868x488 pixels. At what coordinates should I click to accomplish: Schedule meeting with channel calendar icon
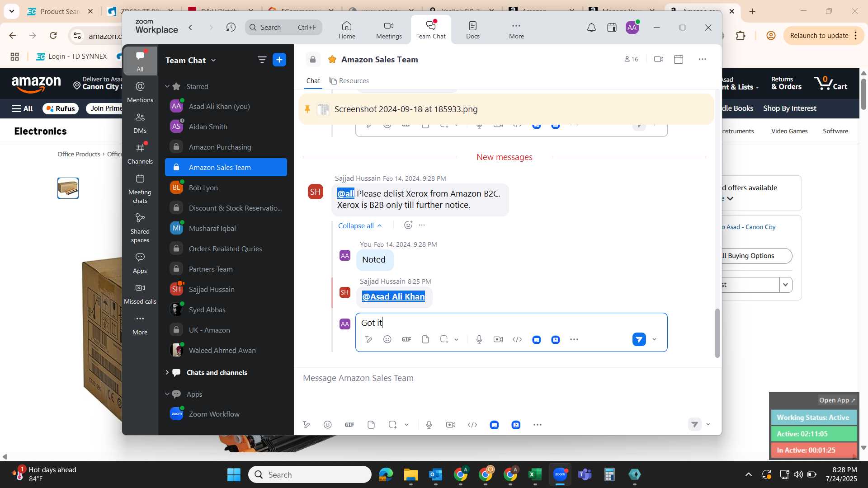[679, 59]
